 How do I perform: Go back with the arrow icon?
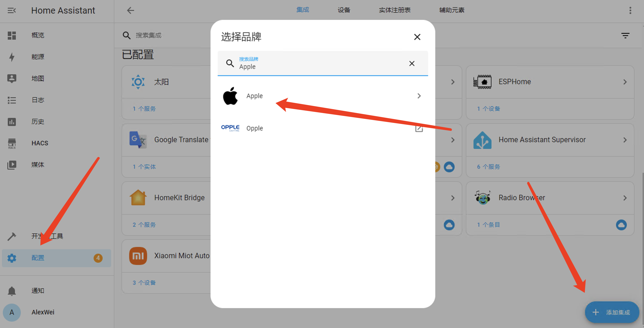click(130, 11)
